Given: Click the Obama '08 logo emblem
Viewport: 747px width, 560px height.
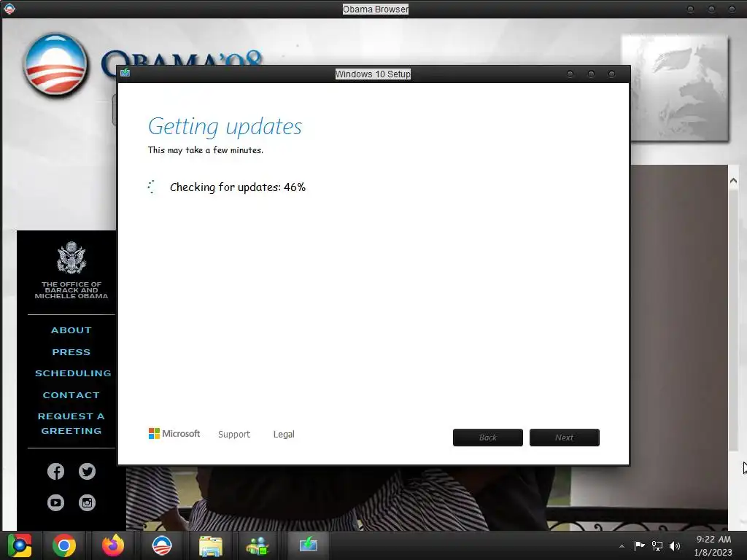Looking at the screenshot, I should 55,64.
